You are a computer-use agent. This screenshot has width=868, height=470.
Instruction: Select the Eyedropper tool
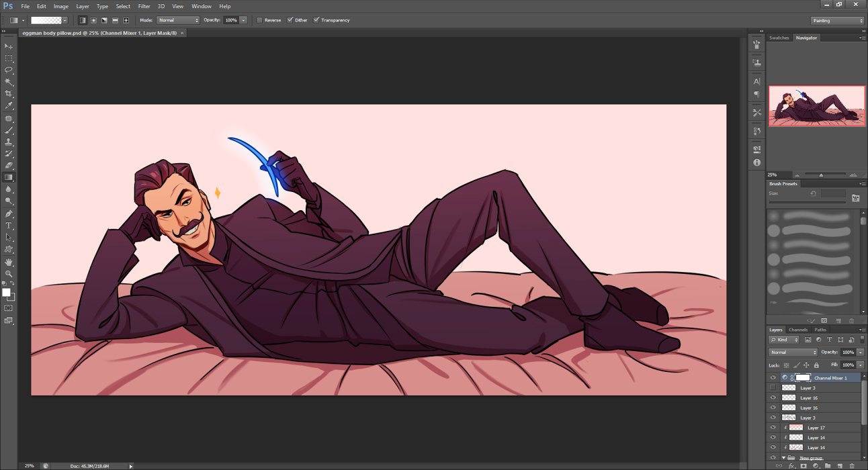click(x=9, y=106)
